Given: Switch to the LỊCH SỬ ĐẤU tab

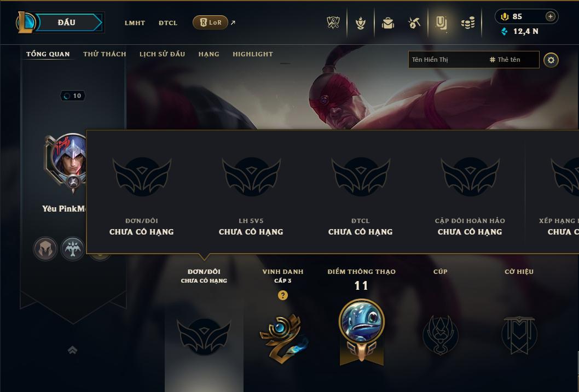Looking at the screenshot, I should 162,54.
